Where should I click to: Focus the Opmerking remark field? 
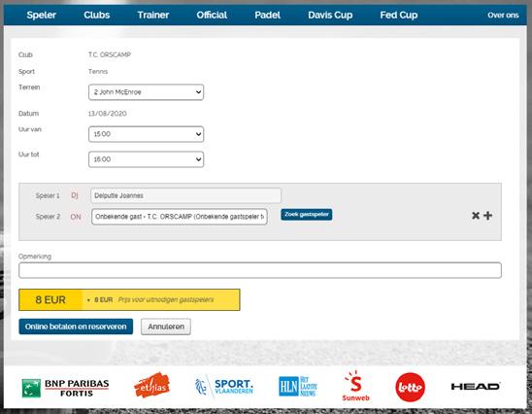point(260,270)
